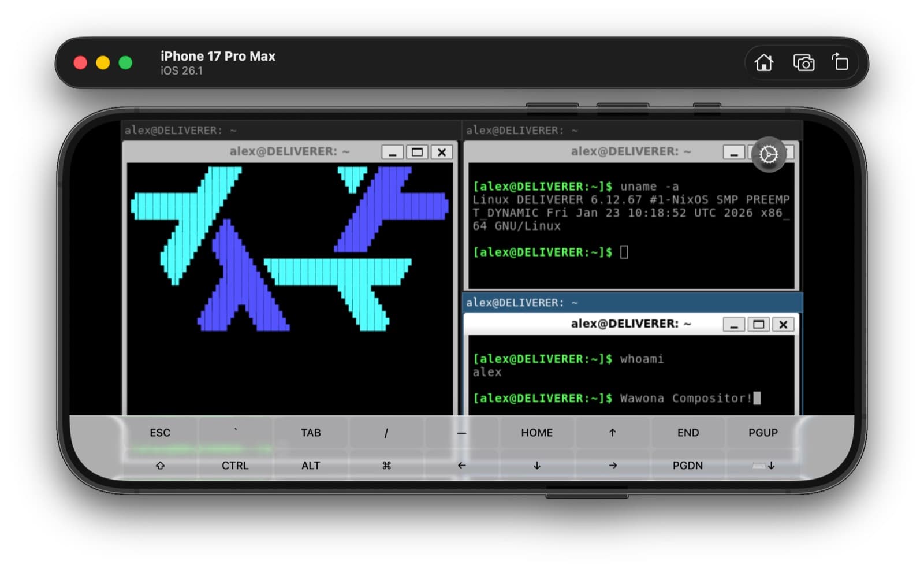Tap the HOME key
This screenshot has height=576, width=924.
[537, 433]
